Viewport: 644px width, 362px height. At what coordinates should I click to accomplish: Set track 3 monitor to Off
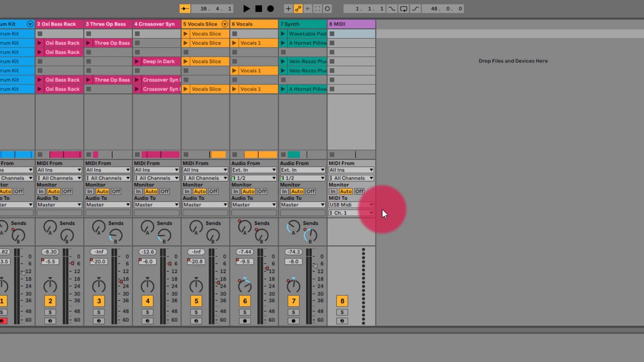[x=116, y=192]
